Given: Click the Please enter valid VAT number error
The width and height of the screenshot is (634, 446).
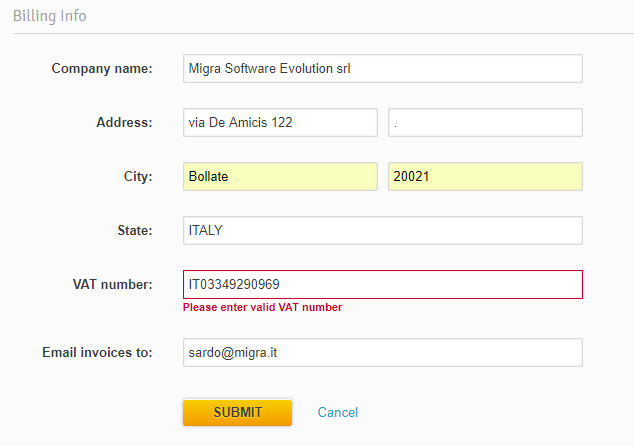Looking at the screenshot, I should [x=262, y=307].
